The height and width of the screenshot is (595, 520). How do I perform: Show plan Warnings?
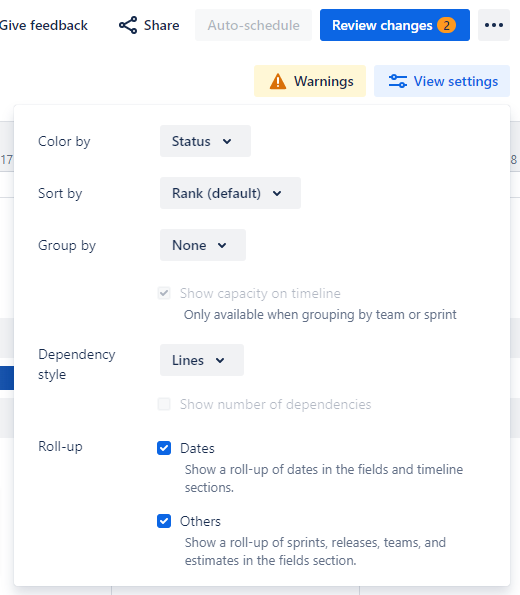310,81
